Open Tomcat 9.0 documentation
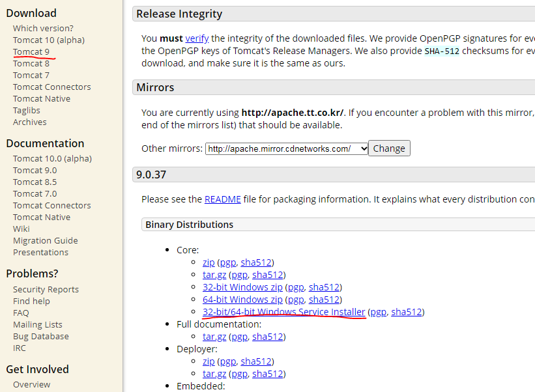This screenshot has height=392, width=535. tap(35, 171)
